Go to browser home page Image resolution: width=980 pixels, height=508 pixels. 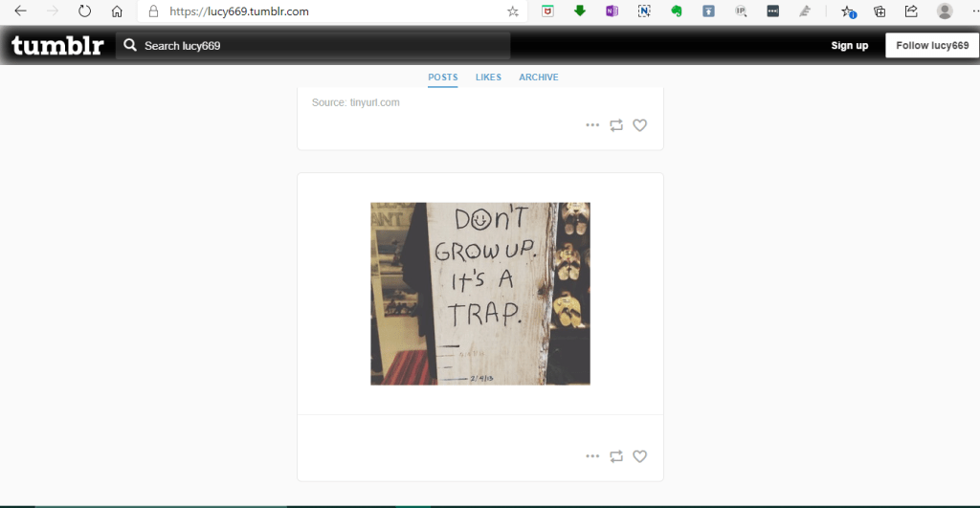(x=117, y=11)
